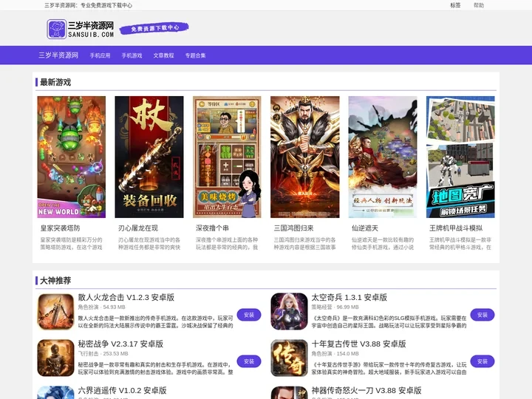Click the 深夜撸个串 title link
532x399 pixels.
212,228
